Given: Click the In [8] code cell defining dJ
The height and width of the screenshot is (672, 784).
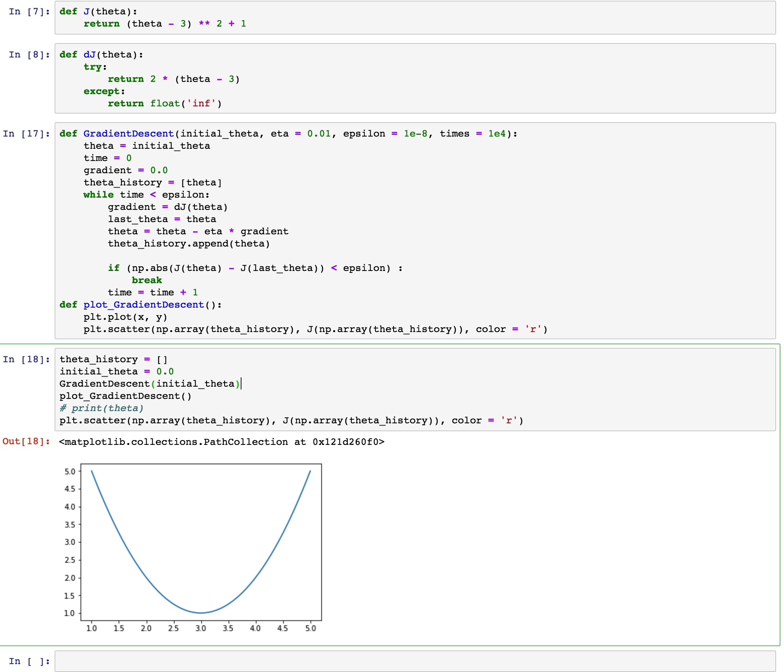Looking at the screenshot, I should pyautogui.click(x=415, y=78).
